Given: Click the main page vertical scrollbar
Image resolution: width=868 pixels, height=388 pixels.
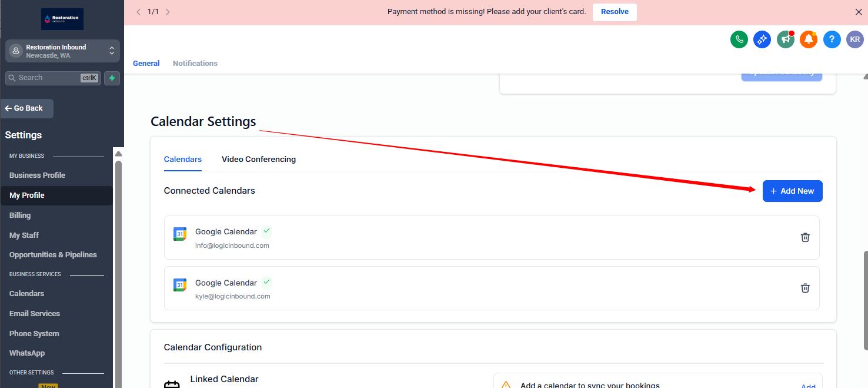Looking at the screenshot, I should pyautogui.click(x=865, y=300).
